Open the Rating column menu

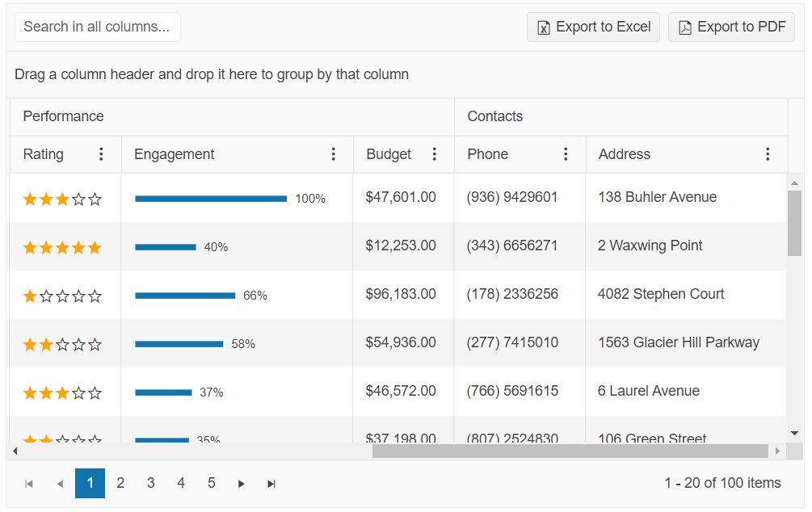(x=101, y=154)
